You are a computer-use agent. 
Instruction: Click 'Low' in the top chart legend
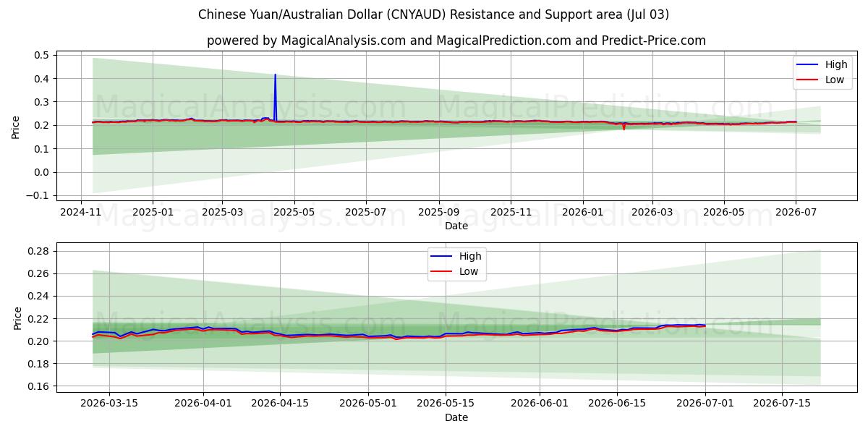pyautogui.click(x=835, y=80)
